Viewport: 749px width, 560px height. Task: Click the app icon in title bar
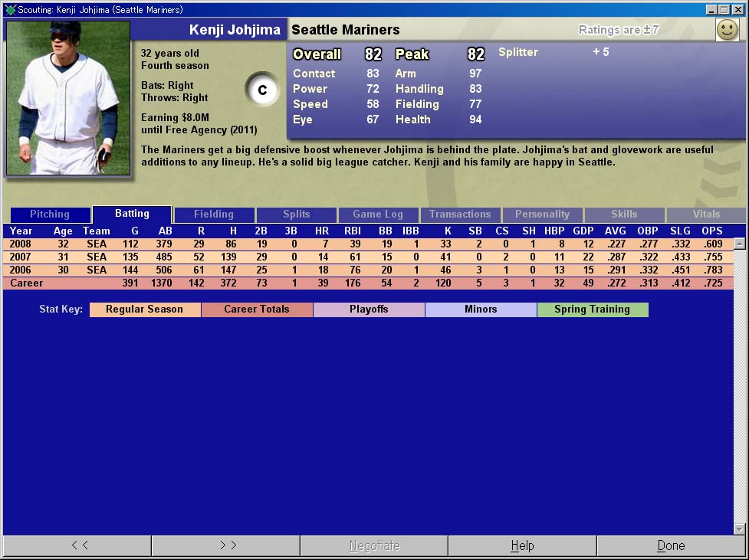pyautogui.click(x=11, y=9)
